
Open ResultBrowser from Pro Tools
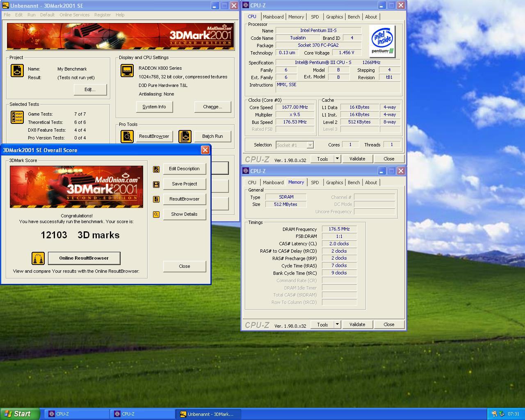pyautogui.click(x=154, y=136)
